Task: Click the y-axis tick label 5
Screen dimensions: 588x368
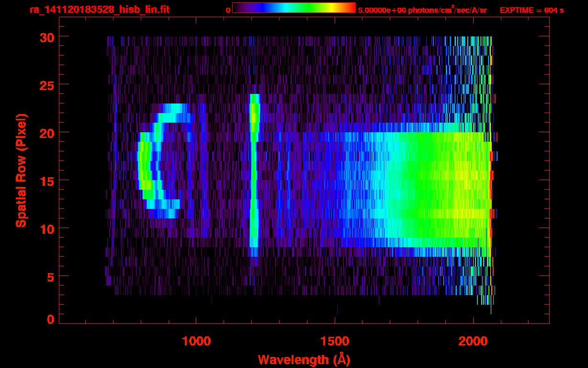Action: [x=50, y=276]
